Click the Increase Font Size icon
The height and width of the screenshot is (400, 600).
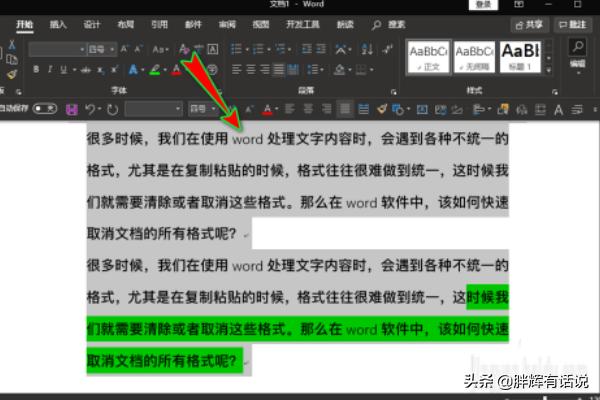[x=124, y=49]
